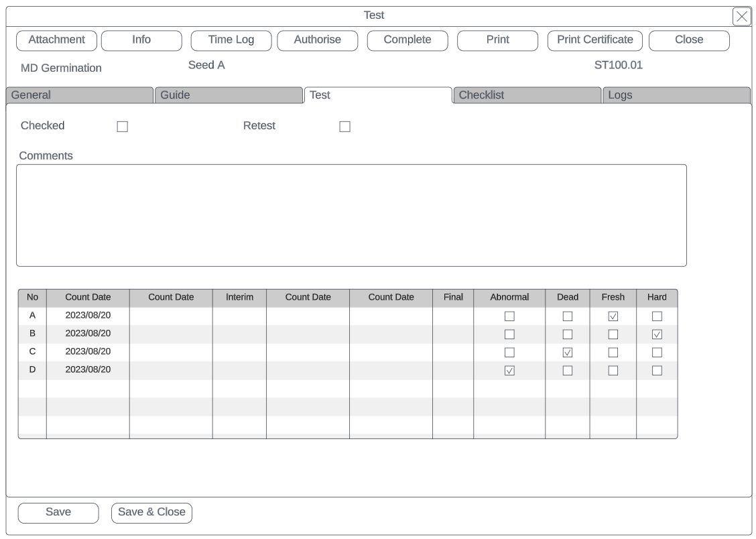The height and width of the screenshot is (539, 756).
Task: Open the Guide tab
Action: (x=229, y=95)
